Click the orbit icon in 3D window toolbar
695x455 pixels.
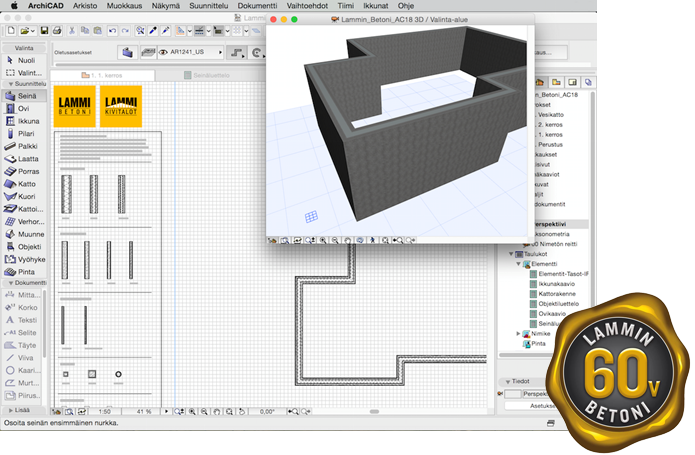click(x=360, y=240)
